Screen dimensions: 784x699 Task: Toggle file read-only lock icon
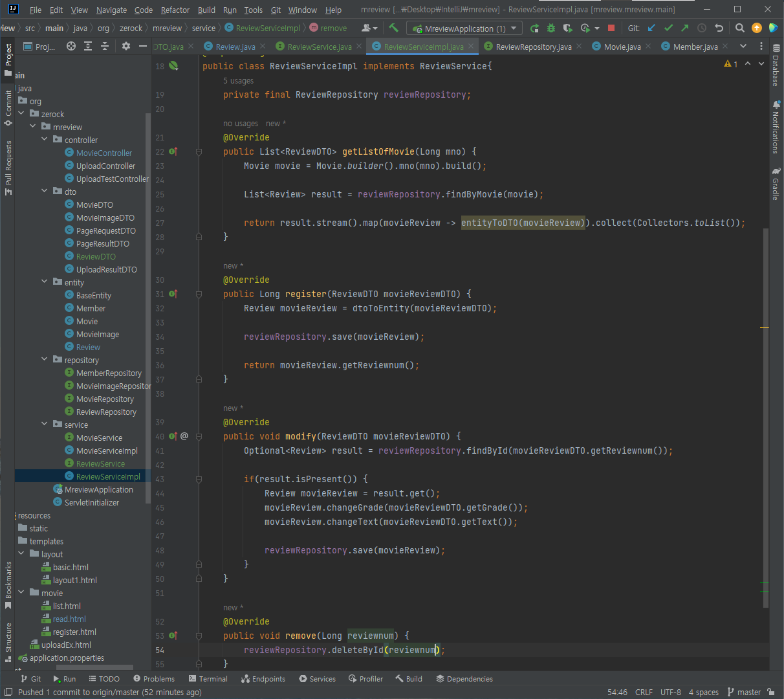coord(770,692)
